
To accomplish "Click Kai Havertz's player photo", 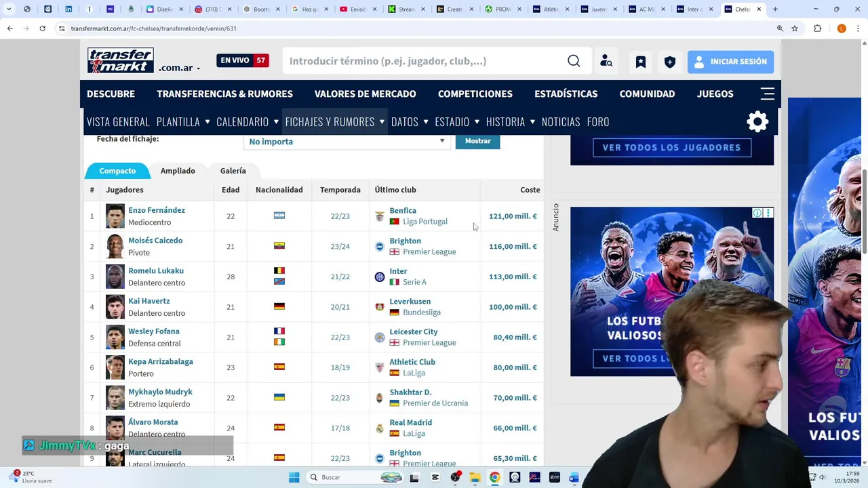I will click(x=115, y=307).
